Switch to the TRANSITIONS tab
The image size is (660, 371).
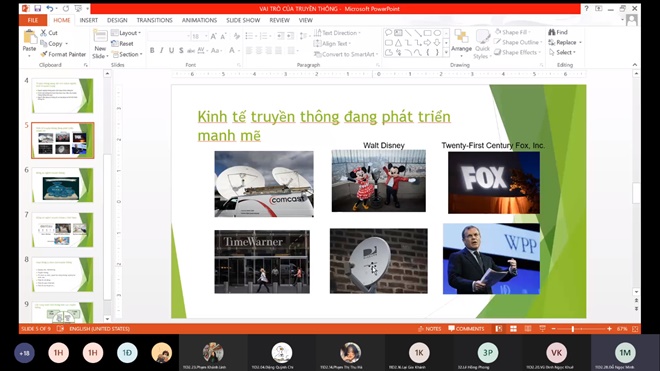(x=154, y=20)
